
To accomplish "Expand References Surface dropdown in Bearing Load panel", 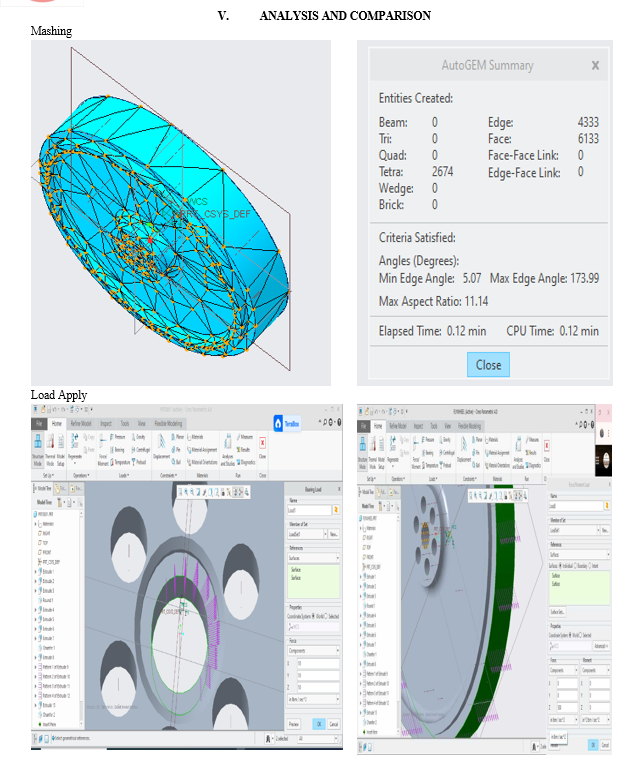I will (337, 557).
